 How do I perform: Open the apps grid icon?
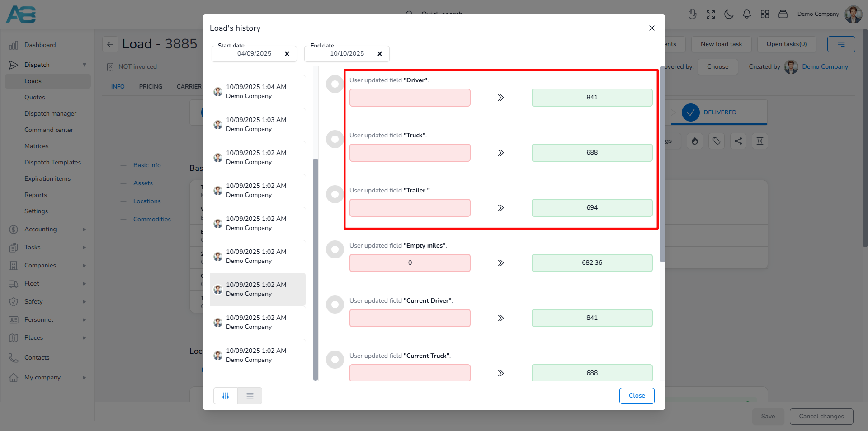pyautogui.click(x=764, y=14)
